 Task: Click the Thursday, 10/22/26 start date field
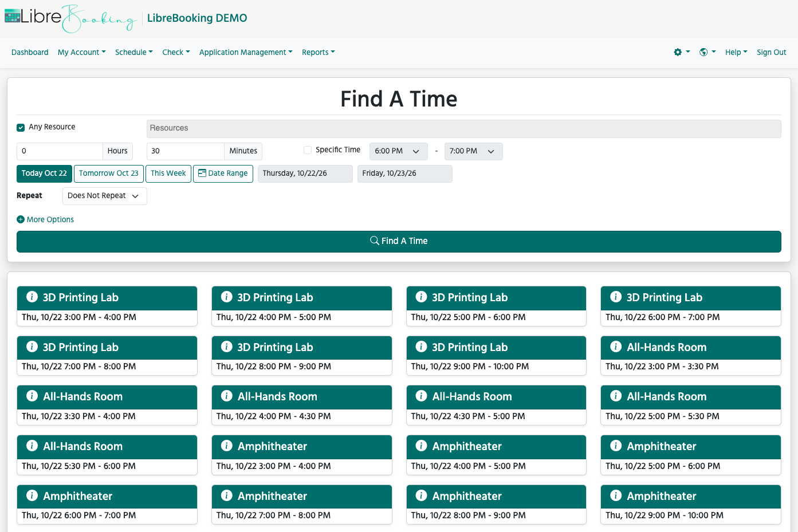click(x=305, y=174)
